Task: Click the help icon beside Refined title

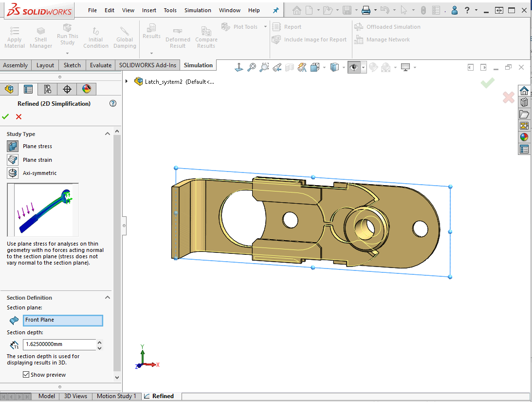Action: point(113,103)
